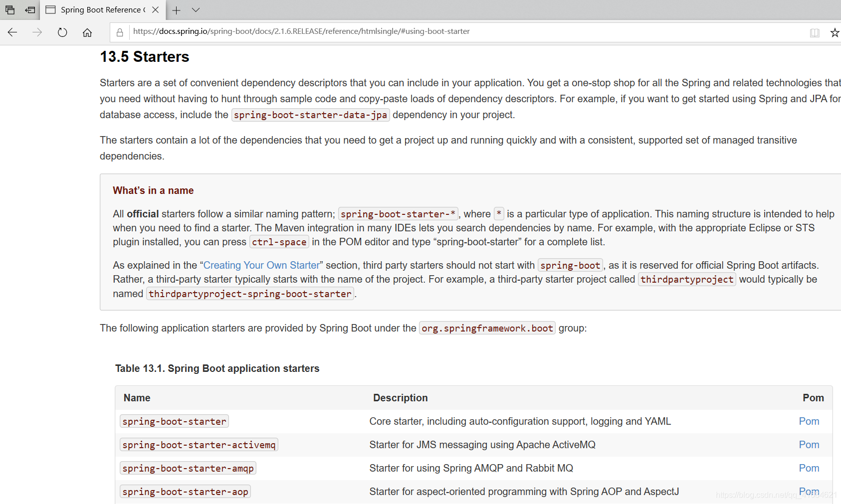This screenshot has height=504, width=841.
Task: Expand the tab preview chevron
Action: click(x=196, y=10)
